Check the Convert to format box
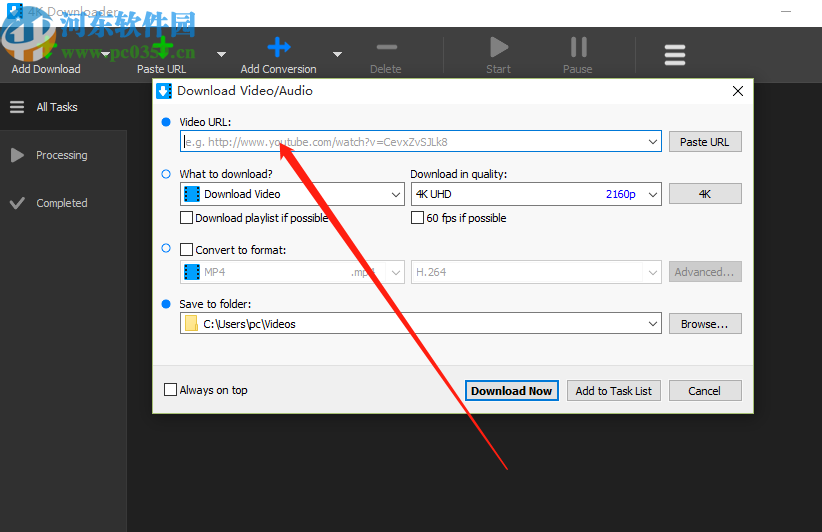Image resolution: width=822 pixels, height=532 pixels. pos(186,249)
